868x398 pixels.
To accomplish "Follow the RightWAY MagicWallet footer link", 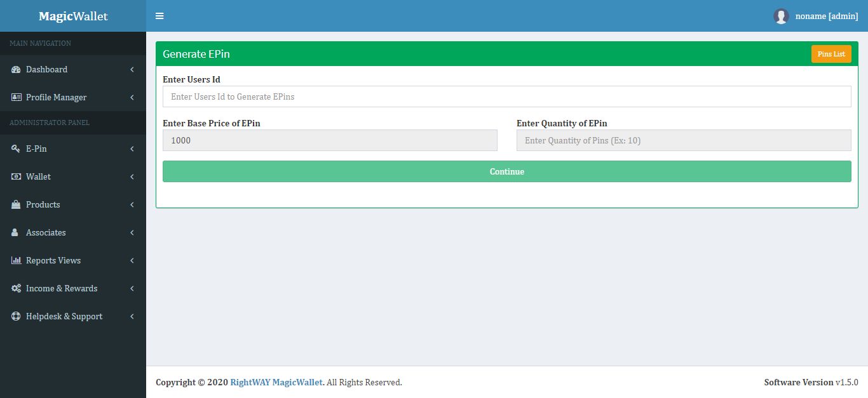I will pyautogui.click(x=277, y=382).
